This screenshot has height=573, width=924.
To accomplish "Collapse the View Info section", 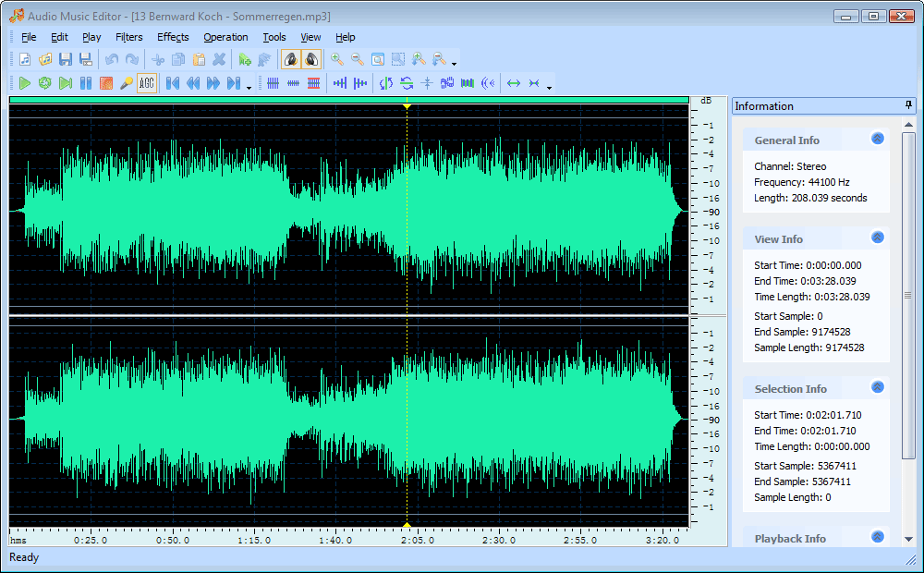I will coord(878,238).
